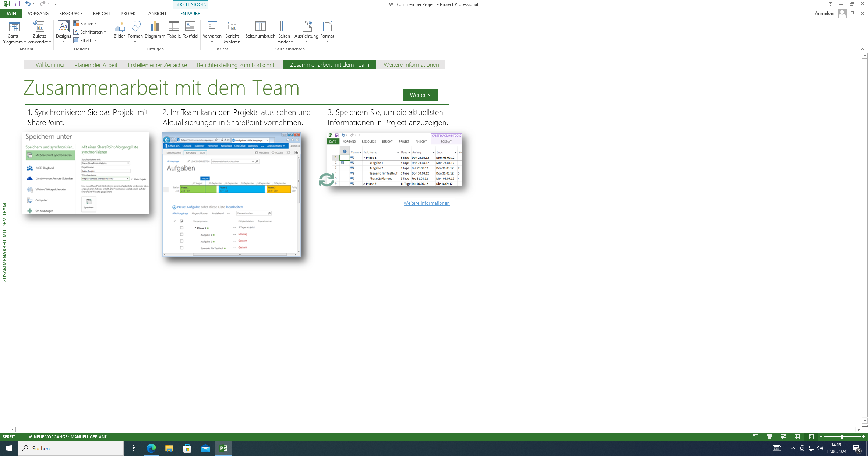
Task: Open the Designs gallery
Action: (x=63, y=32)
